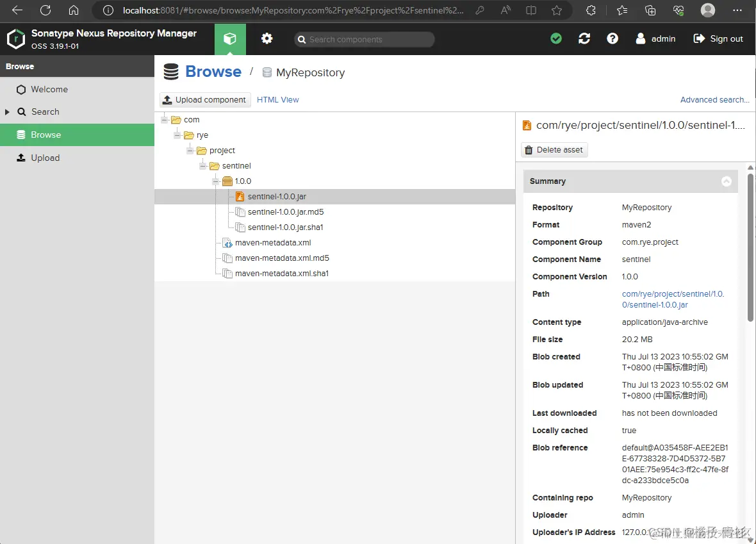Screen dimensions: 756x544
Task: Click MyRepository breadcrumb
Action: (310, 72)
